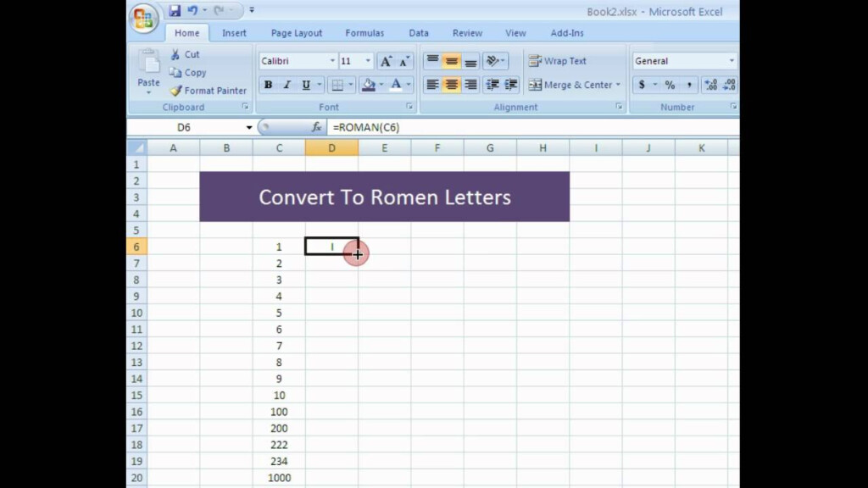
Task: Open the View tab
Action: pos(515,33)
